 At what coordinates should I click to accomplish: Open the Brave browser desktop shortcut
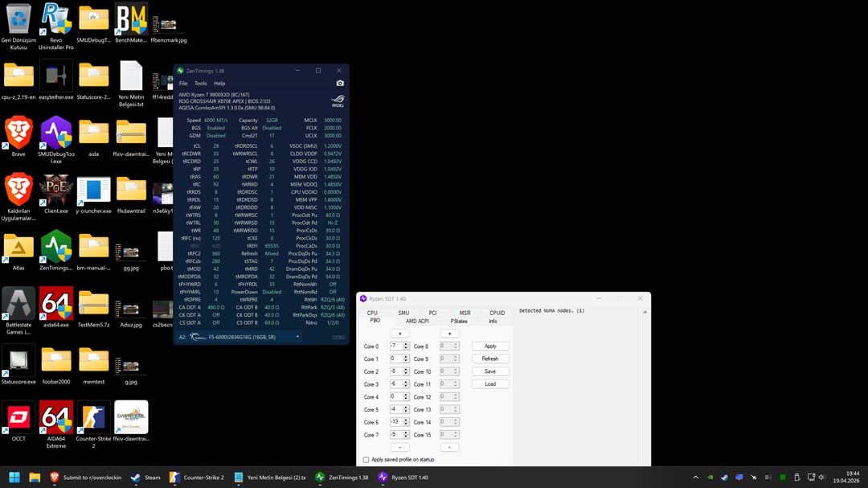(x=18, y=134)
